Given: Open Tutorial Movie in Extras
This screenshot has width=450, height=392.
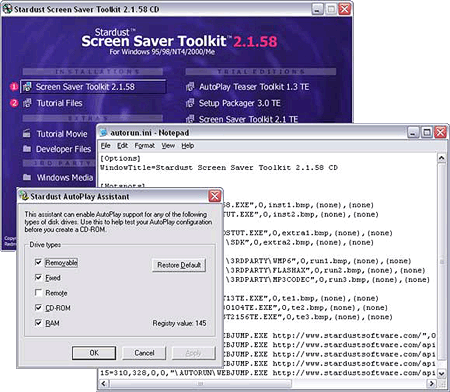Looking at the screenshot, I should pyautogui.click(x=62, y=134).
